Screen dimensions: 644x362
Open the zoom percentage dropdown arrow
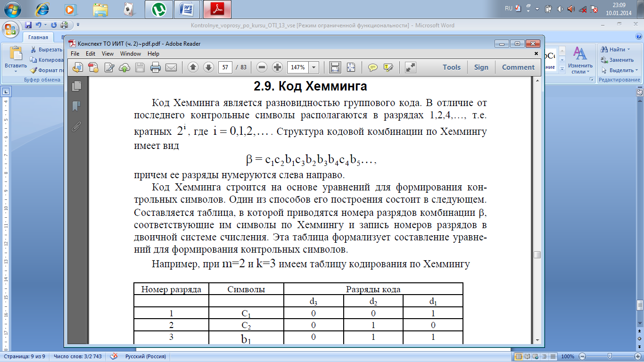(x=314, y=67)
